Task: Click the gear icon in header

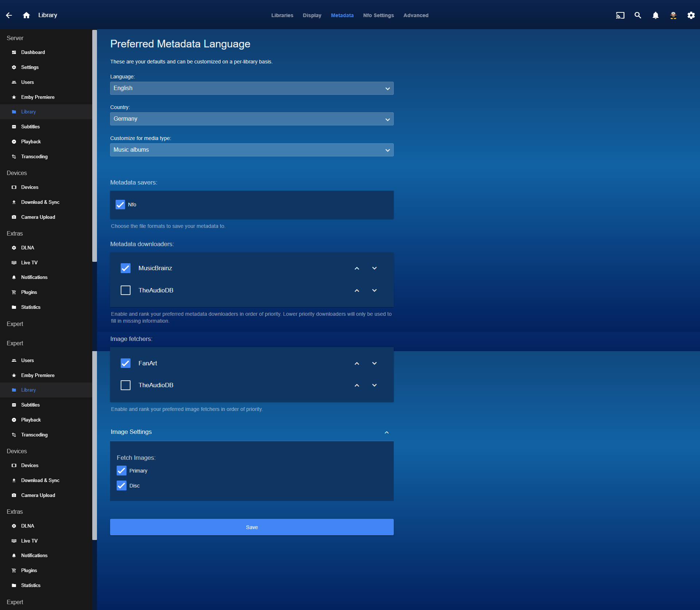Action: (x=691, y=15)
